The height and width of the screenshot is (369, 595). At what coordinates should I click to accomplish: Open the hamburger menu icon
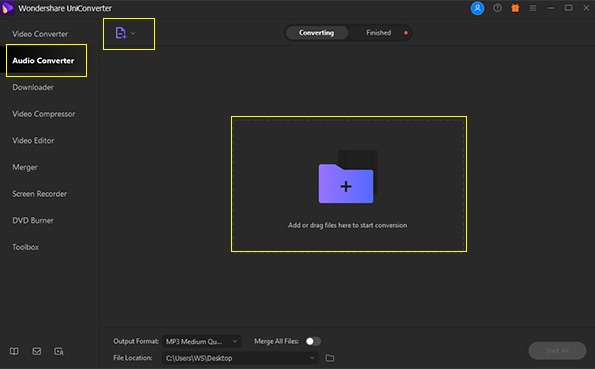click(533, 8)
